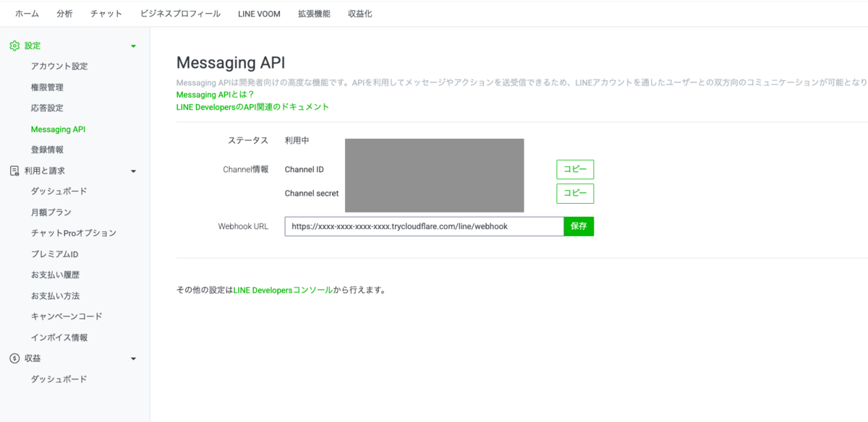Viewport: 868px width, 422px height.
Task: Open the ホーム tab
Action: point(27,14)
